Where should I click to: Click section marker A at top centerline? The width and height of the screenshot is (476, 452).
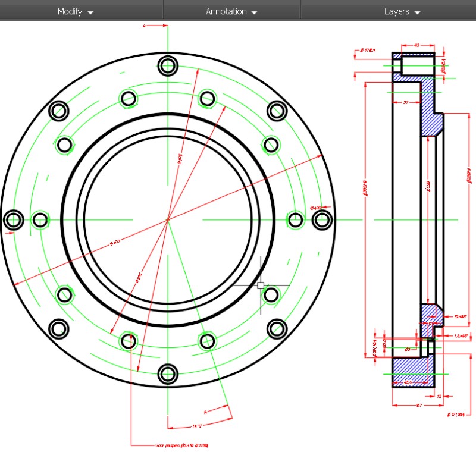[x=144, y=26]
